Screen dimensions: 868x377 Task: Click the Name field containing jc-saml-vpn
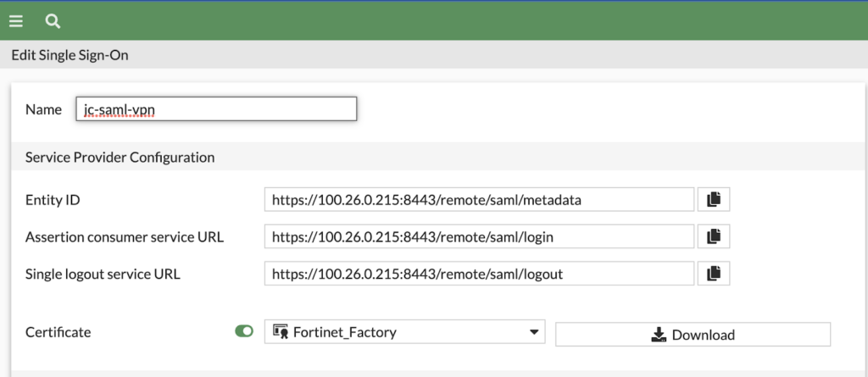[x=216, y=109]
